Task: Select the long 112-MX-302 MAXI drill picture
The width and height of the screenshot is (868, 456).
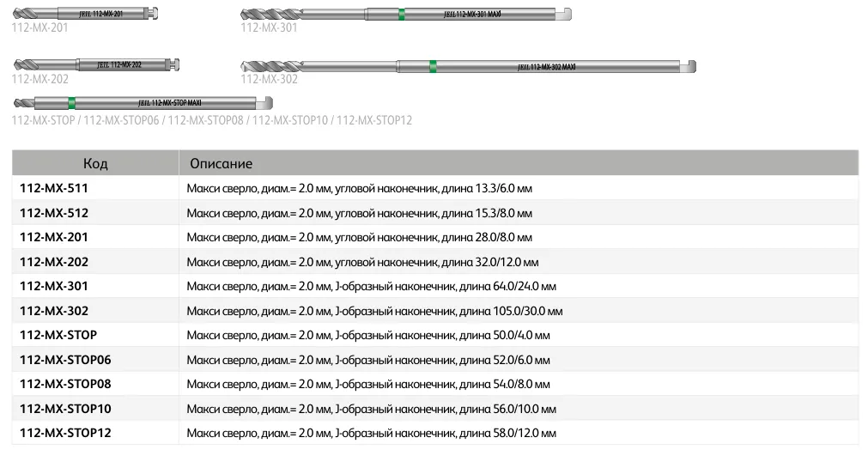Action: pyautogui.click(x=468, y=67)
